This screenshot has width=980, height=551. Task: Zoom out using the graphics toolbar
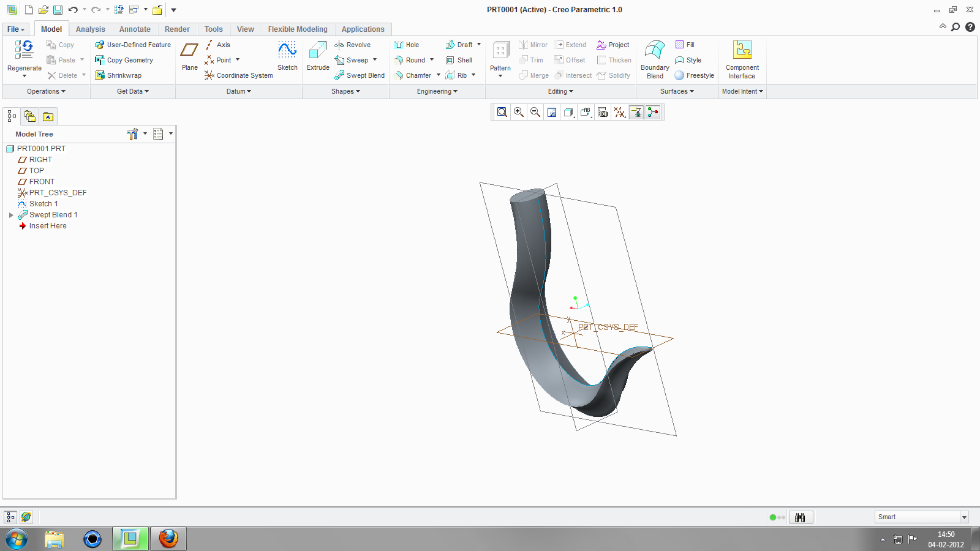tap(535, 112)
